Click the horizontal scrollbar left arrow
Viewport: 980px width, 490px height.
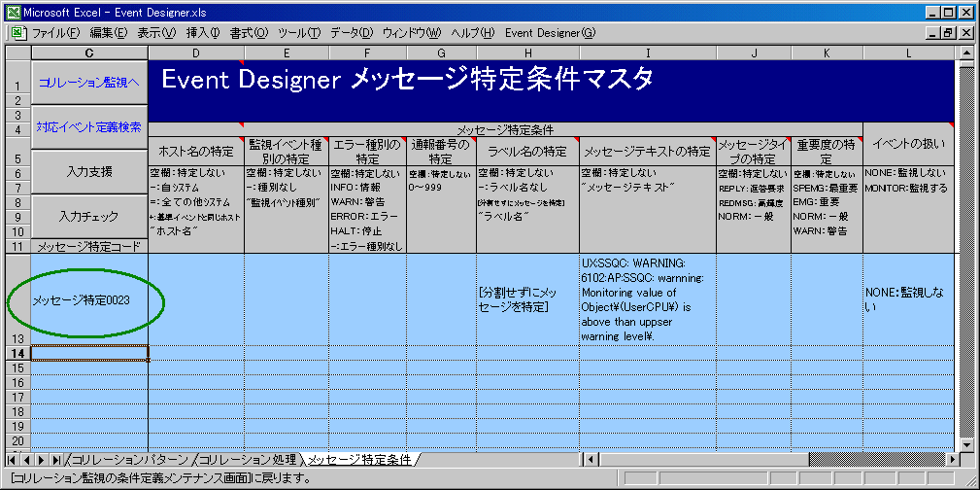(589, 460)
